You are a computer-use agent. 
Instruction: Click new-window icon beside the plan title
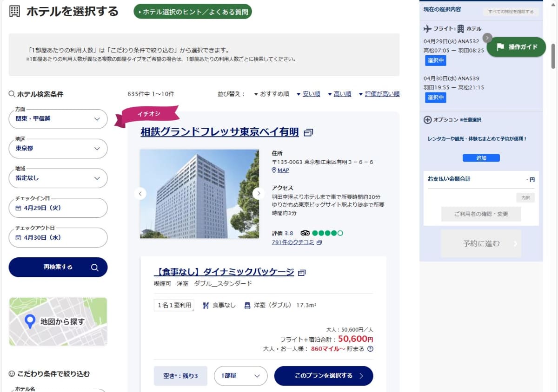tap(302, 273)
